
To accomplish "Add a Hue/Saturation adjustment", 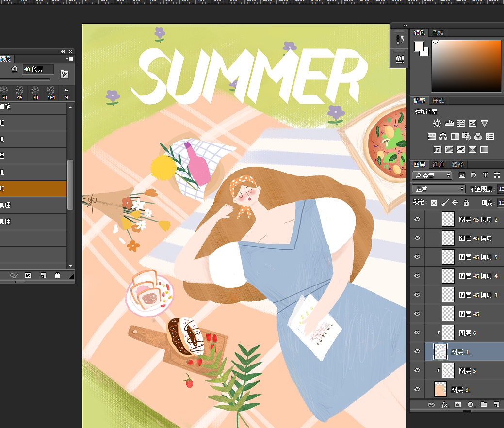I will (432, 137).
